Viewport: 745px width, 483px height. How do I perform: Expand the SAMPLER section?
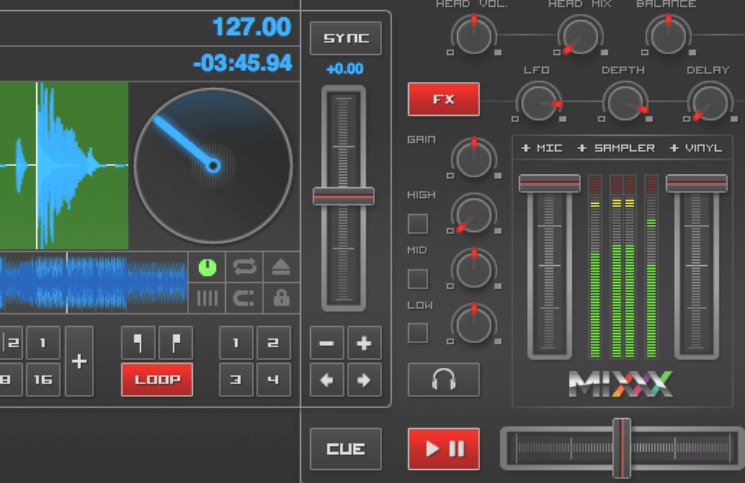click(x=616, y=148)
